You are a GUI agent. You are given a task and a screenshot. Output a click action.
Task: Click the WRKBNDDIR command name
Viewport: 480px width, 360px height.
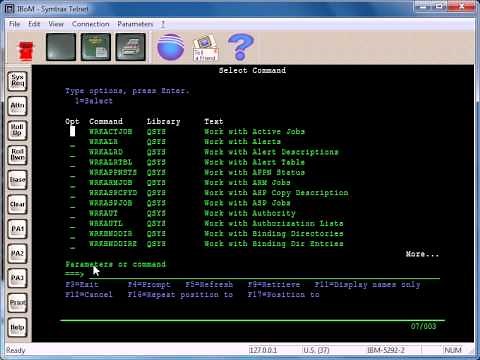pyautogui.click(x=111, y=234)
